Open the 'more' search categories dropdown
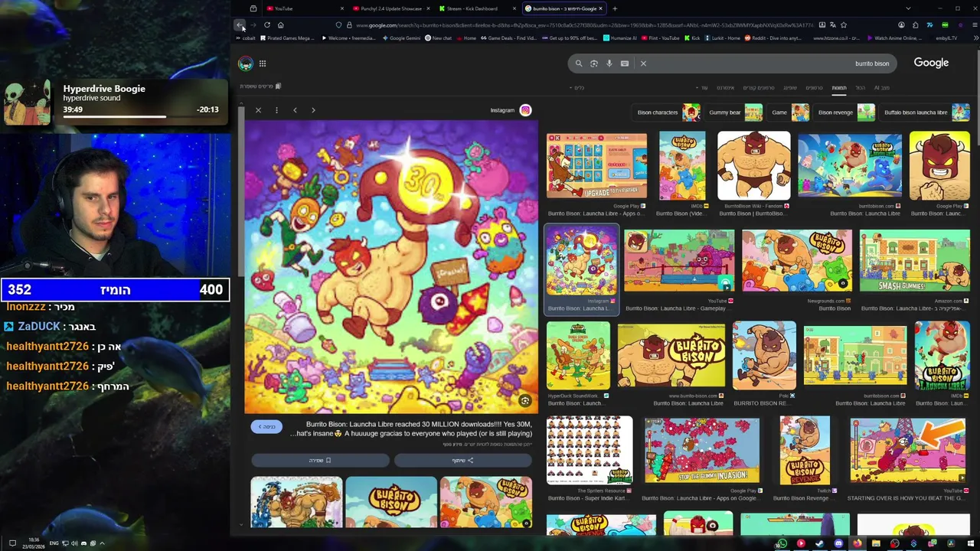 pyautogui.click(x=702, y=88)
